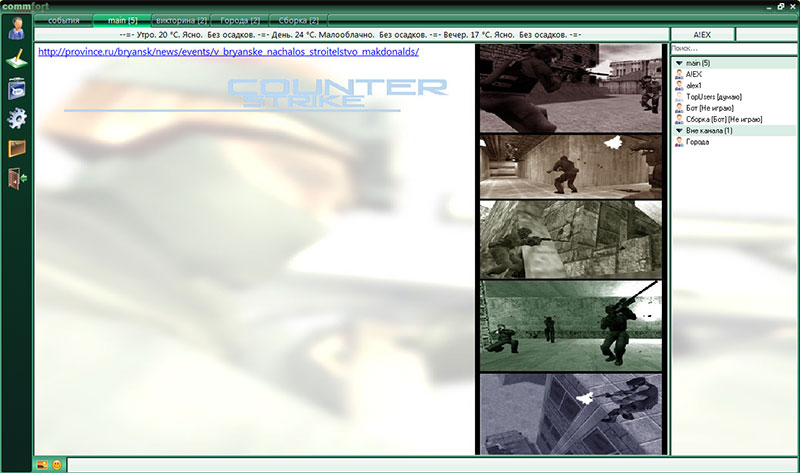Click the calendar-style icon in left sidebar
Screen dimensions: 800x473
coord(16,88)
